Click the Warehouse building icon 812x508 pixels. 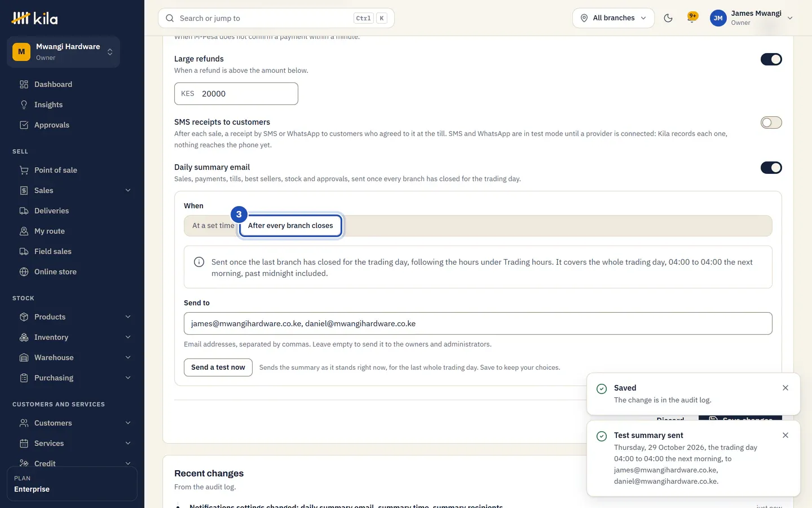pyautogui.click(x=24, y=358)
